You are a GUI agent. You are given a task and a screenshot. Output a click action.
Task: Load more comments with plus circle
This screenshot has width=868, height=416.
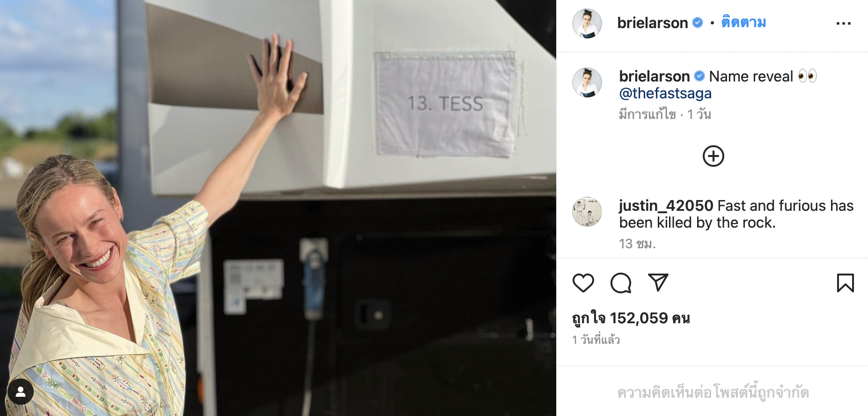click(713, 156)
